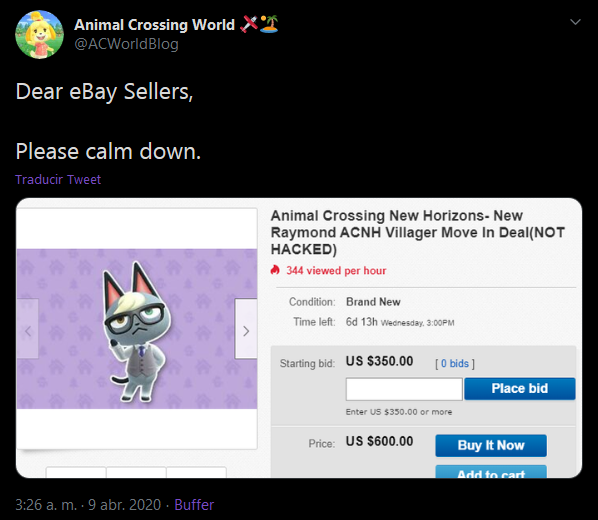598x520 pixels.
Task: Open the Animal Crossing World profile avatar
Action: (39, 34)
